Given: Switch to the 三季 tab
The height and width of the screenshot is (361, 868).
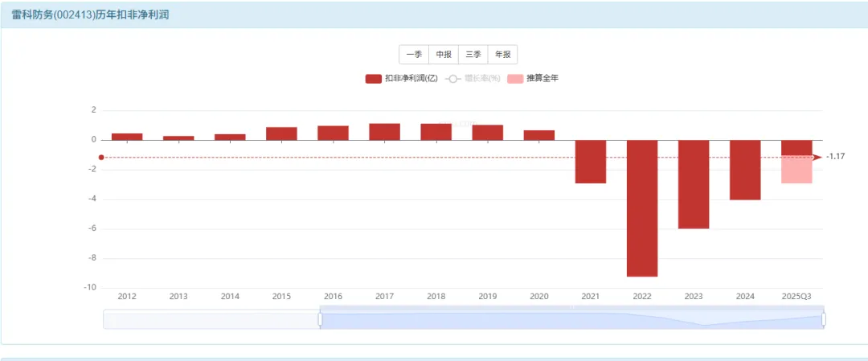Looking at the screenshot, I should tap(473, 54).
